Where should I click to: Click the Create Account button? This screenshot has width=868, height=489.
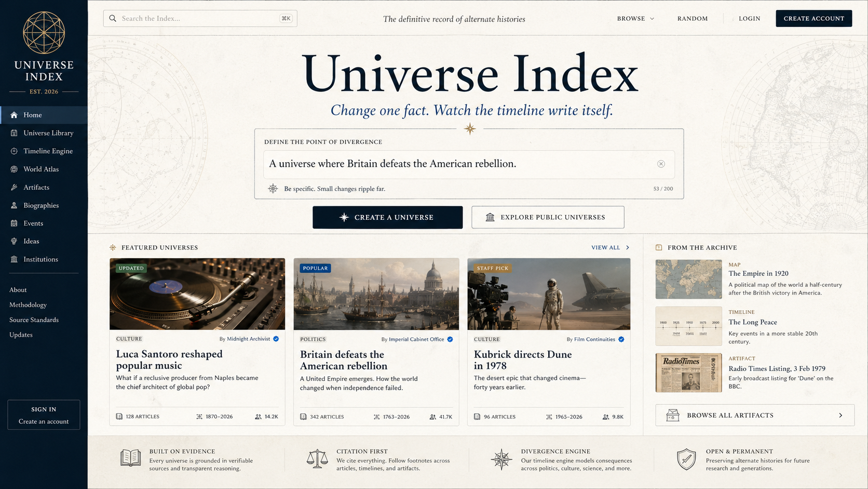(x=813, y=19)
